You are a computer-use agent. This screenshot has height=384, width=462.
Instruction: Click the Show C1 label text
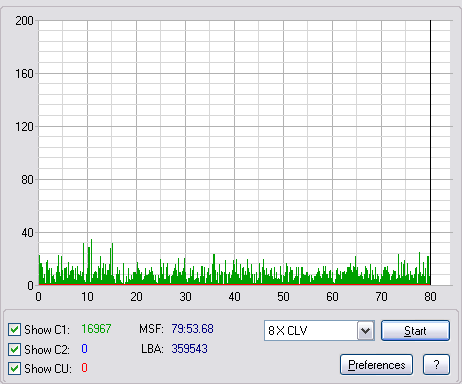tap(47, 330)
